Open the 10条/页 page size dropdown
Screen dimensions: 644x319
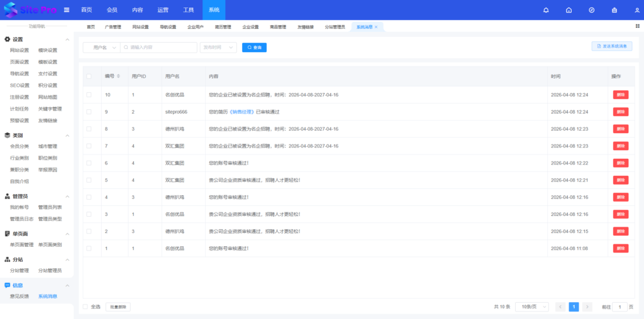pyautogui.click(x=532, y=306)
